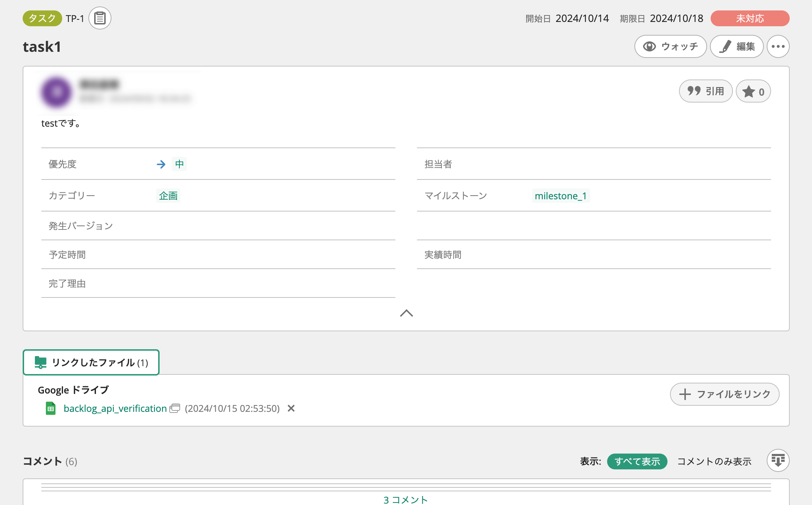Screen dimensions: 812x505
Task: Click the ファイルをリンク button
Action: click(x=724, y=394)
